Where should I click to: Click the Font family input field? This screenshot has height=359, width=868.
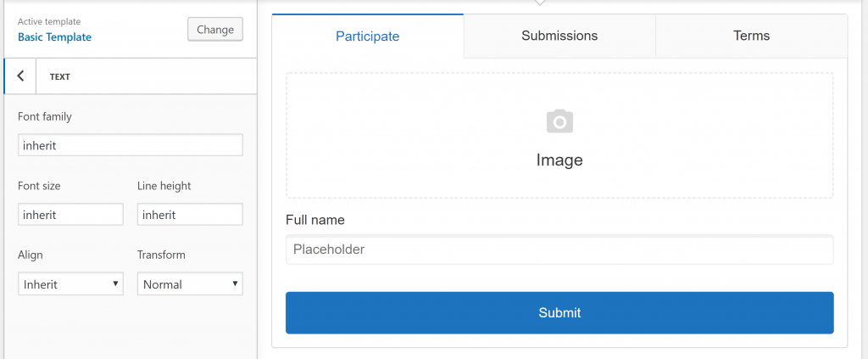(x=130, y=145)
